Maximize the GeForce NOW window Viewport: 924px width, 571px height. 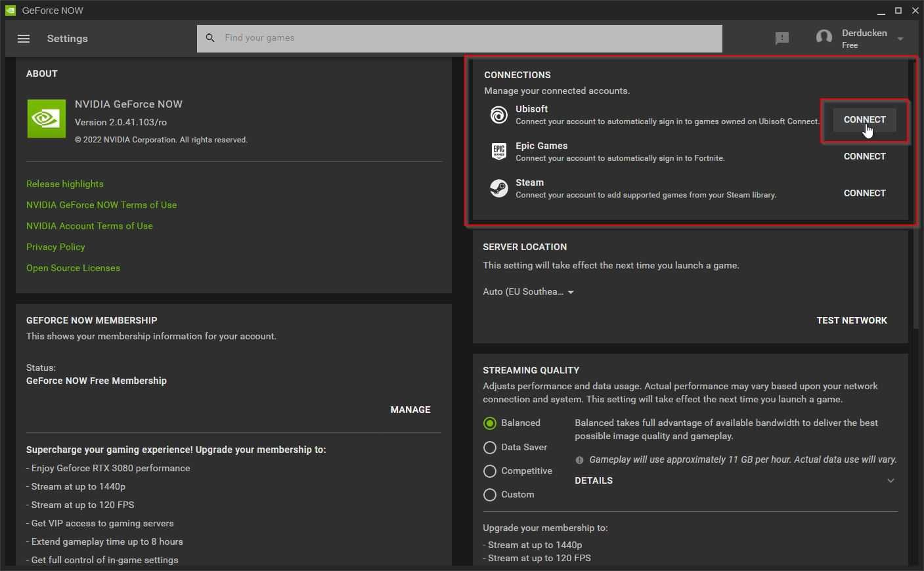pyautogui.click(x=898, y=11)
